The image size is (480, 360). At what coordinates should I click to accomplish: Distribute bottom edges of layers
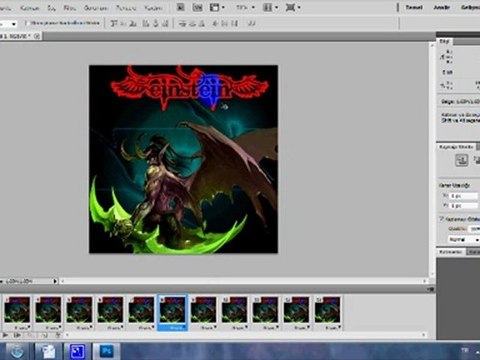[201, 23]
